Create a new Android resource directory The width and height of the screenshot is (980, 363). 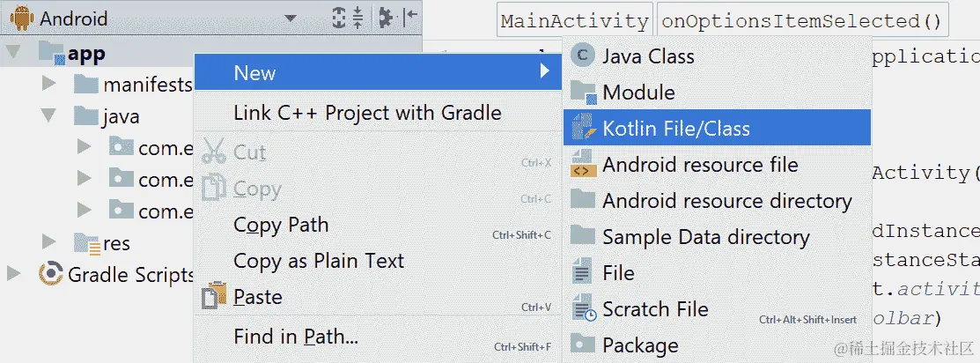click(717, 200)
